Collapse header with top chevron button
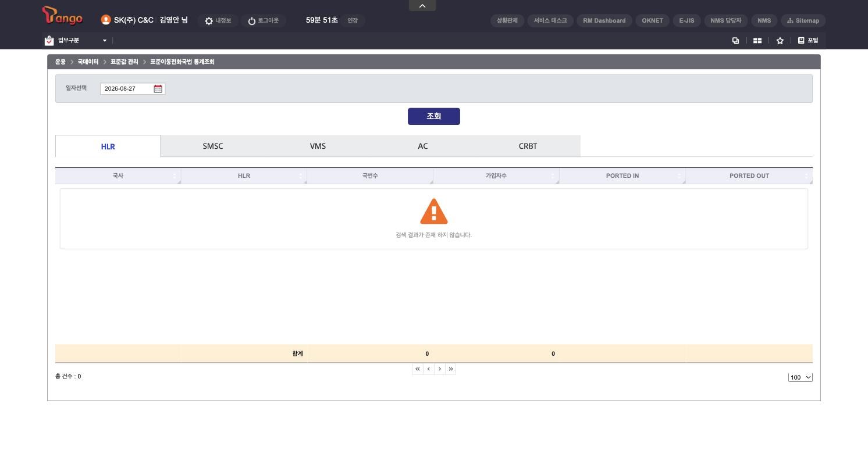The height and width of the screenshot is (472, 868). [x=422, y=6]
